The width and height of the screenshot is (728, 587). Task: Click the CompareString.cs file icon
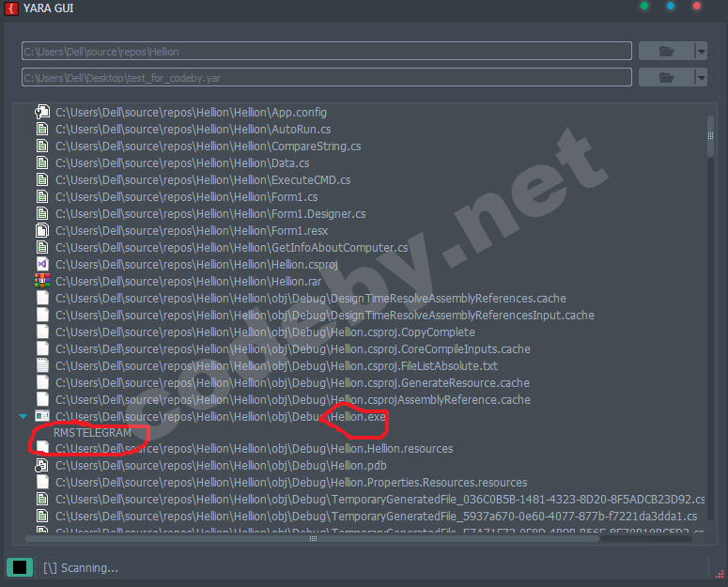pos(42,147)
